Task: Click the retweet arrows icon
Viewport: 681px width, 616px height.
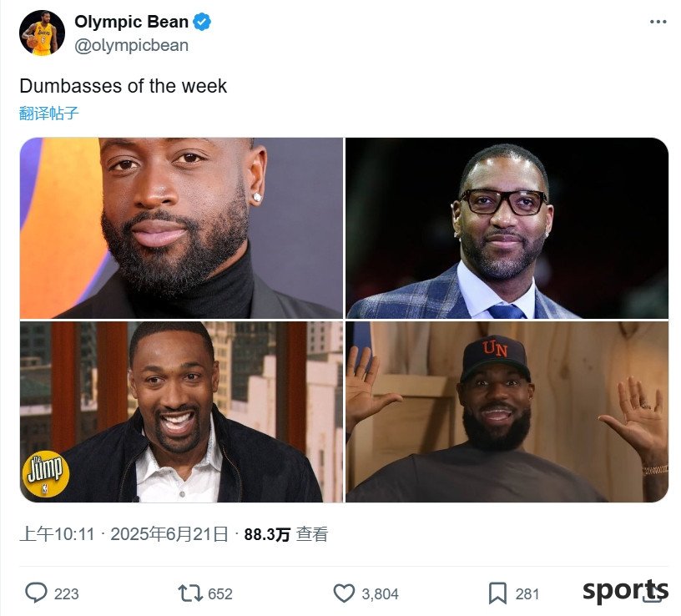Action: 190,593
